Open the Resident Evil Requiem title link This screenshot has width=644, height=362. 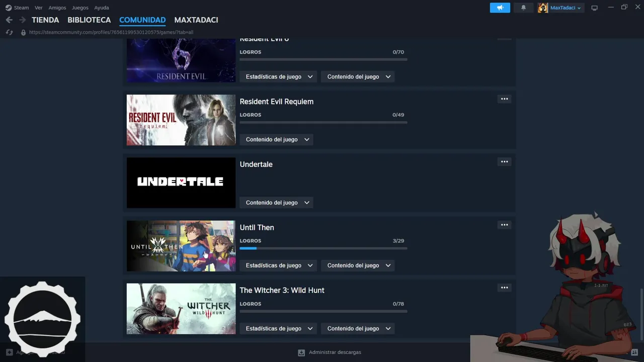click(276, 102)
